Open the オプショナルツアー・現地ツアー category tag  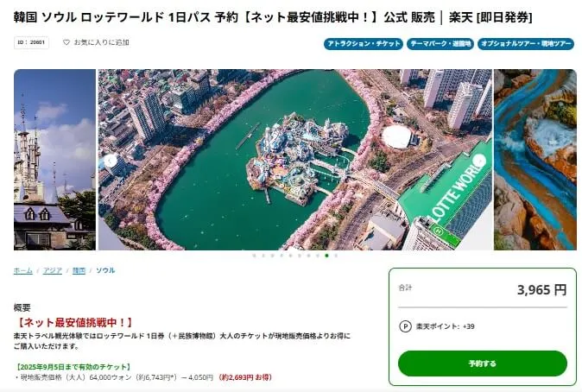[x=526, y=44]
